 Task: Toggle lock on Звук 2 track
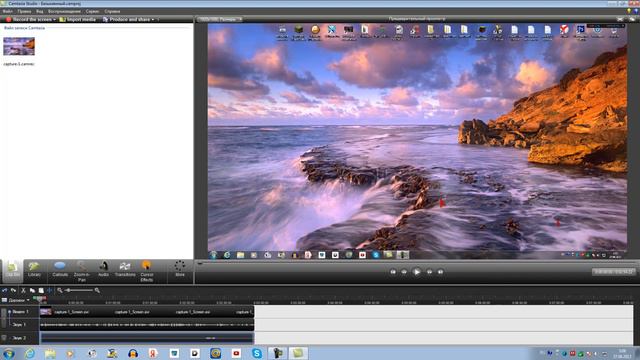[x=4, y=338]
